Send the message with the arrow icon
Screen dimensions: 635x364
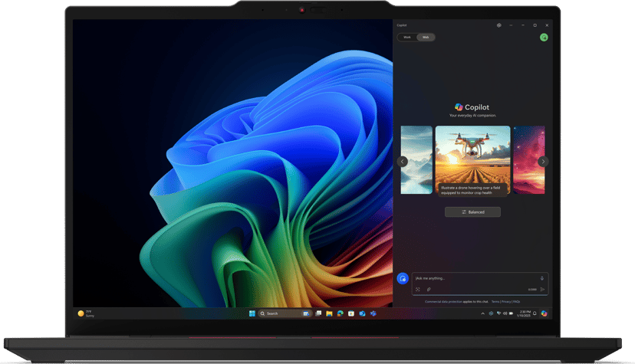pyautogui.click(x=542, y=289)
